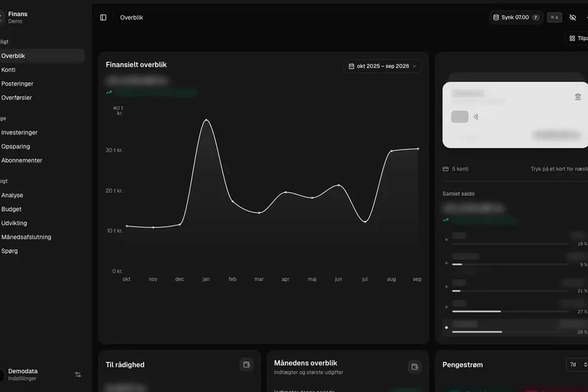Open the 7d period dropdown in Pengestrøm

[x=578, y=365]
